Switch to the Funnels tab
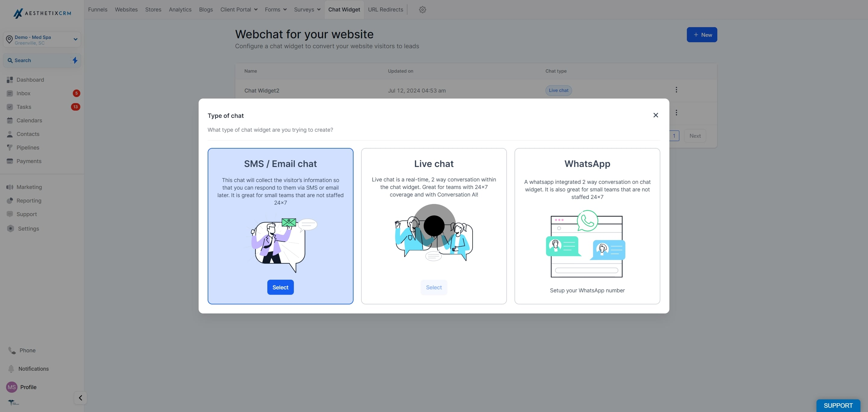 [x=97, y=10]
